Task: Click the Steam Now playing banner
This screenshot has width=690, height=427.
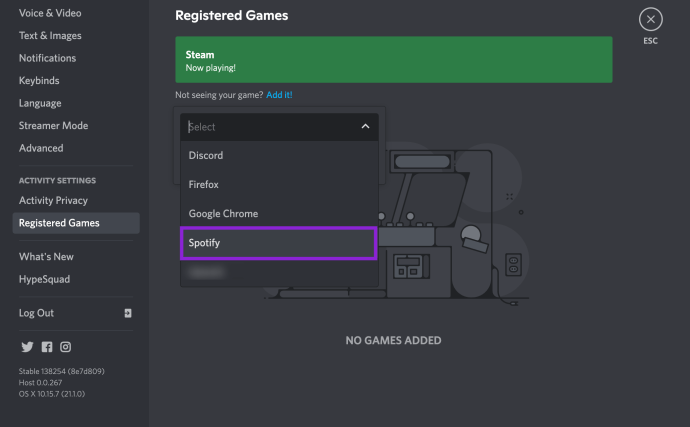Action: [x=393, y=60]
